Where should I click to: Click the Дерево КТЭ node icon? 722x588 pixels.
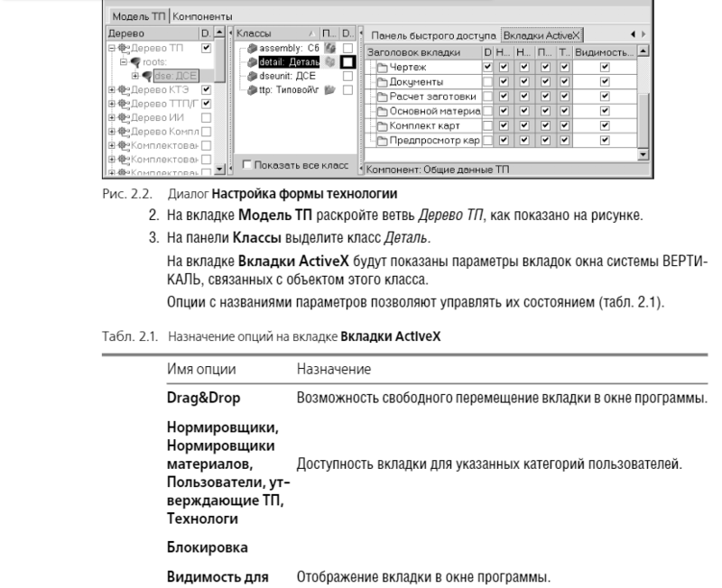pyautogui.click(x=124, y=90)
